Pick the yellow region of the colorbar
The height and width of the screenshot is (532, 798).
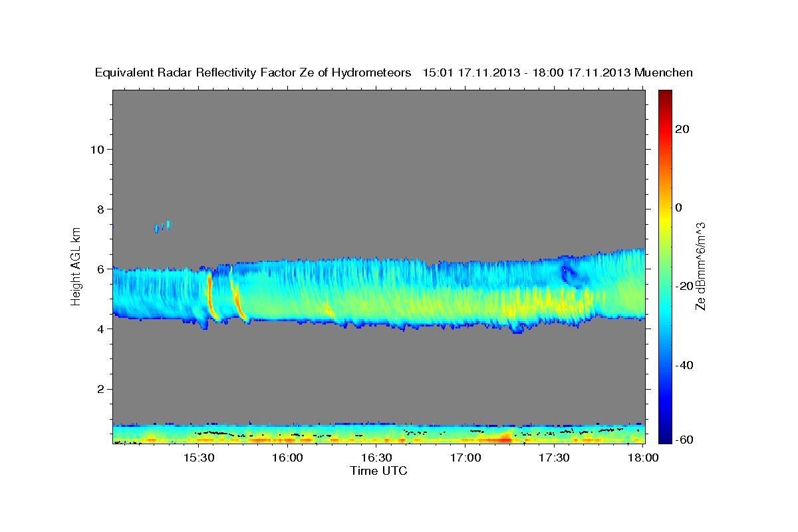(664, 219)
